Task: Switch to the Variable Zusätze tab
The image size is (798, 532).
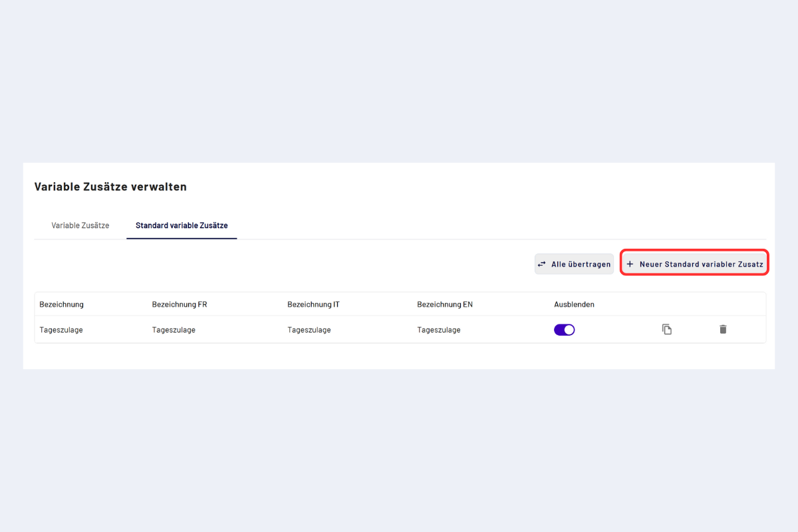Action: (x=80, y=225)
